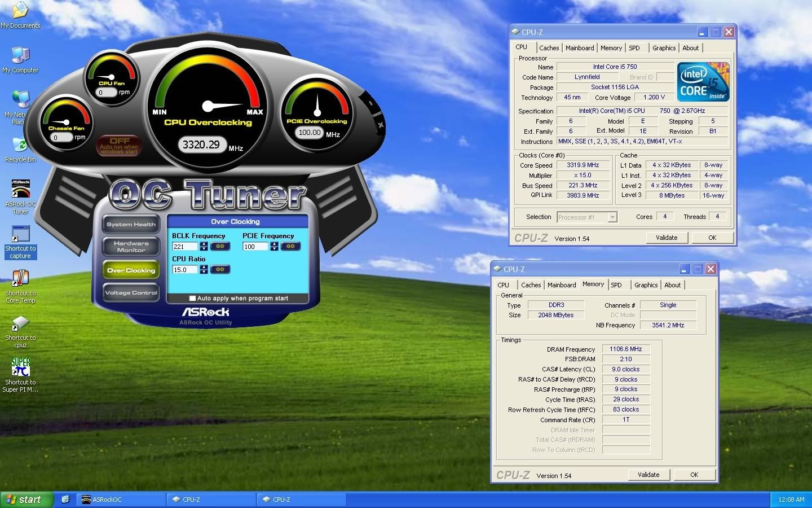Image resolution: width=812 pixels, height=508 pixels.
Task: Open SPD tab in top CPU-Z window
Action: click(x=634, y=48)
